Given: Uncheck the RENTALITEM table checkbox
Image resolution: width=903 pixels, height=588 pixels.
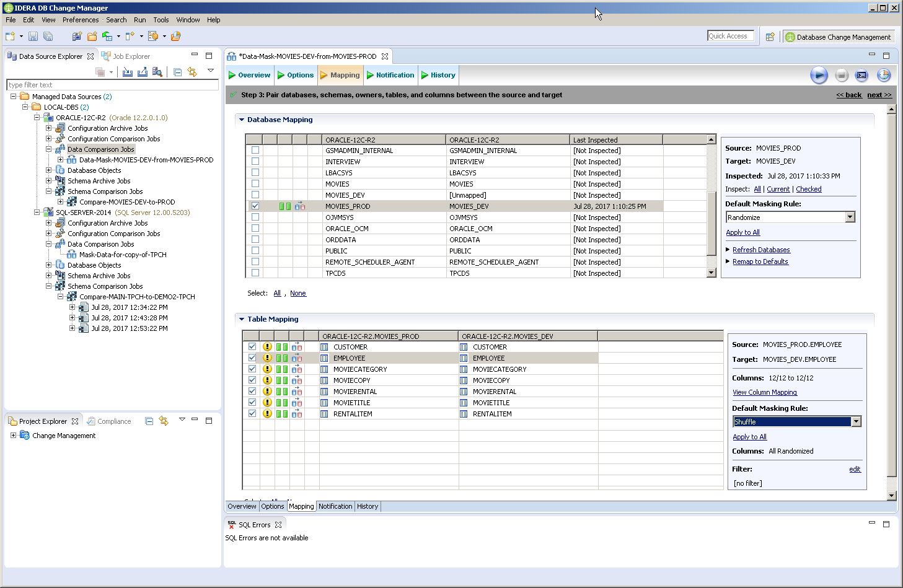Looking at the screenshot, I should 252,414.
